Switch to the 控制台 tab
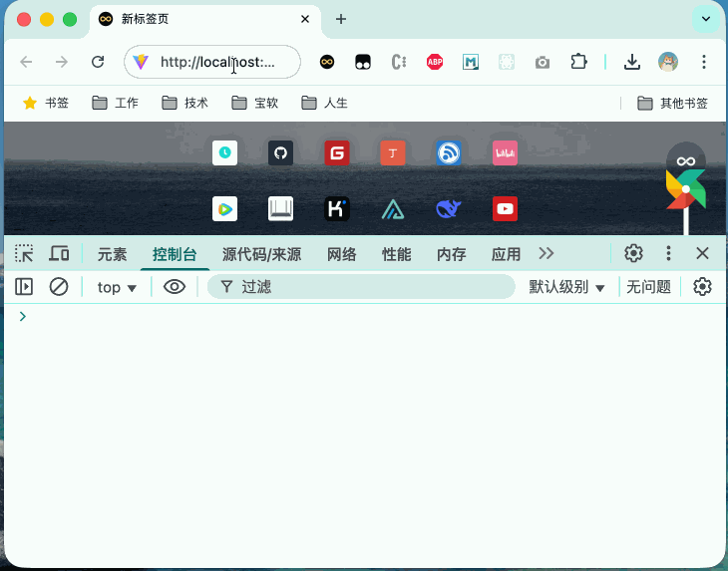This screenshot has width=728, height=571. coord(175,254)
